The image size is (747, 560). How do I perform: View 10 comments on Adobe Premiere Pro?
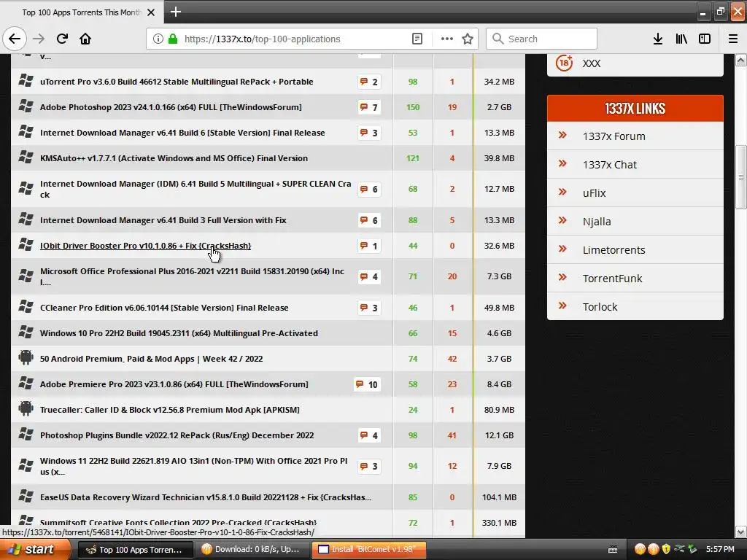click(x=367, y=384)
